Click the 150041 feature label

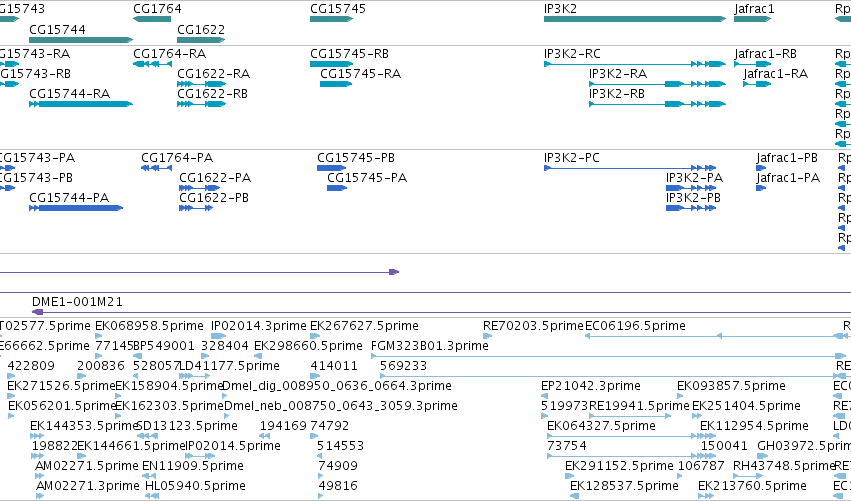724,446
